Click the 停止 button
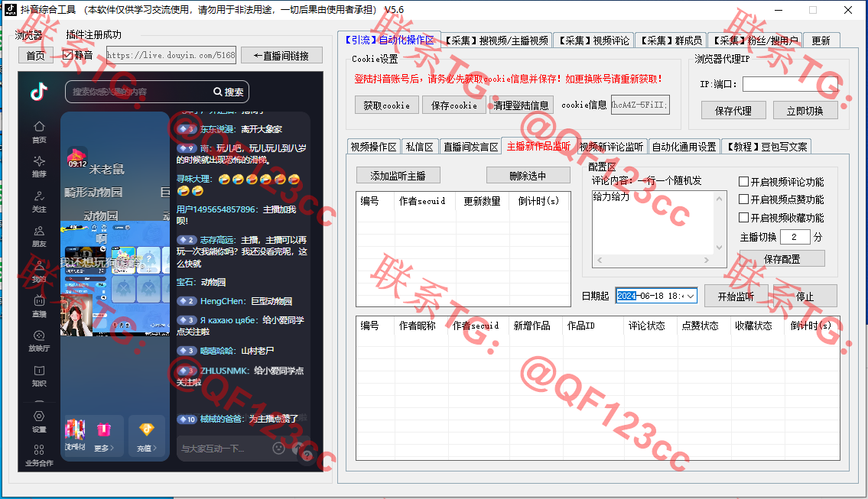Image resolution: width=868 pixels, height=499 pixels. coord(805,296)
